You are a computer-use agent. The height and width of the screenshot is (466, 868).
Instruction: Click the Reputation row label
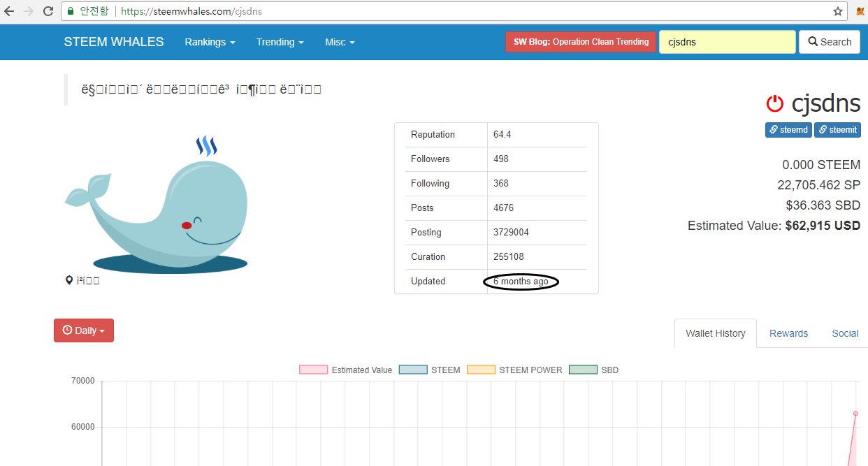tap(433, 135)
